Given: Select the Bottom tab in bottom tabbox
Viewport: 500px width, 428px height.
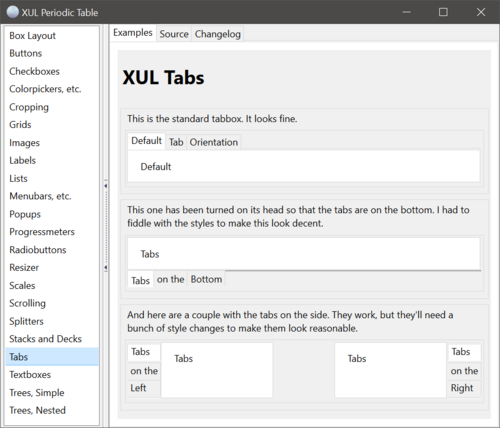Looking at the screenshot, I should pyautogui.click(x=206, y=279).
